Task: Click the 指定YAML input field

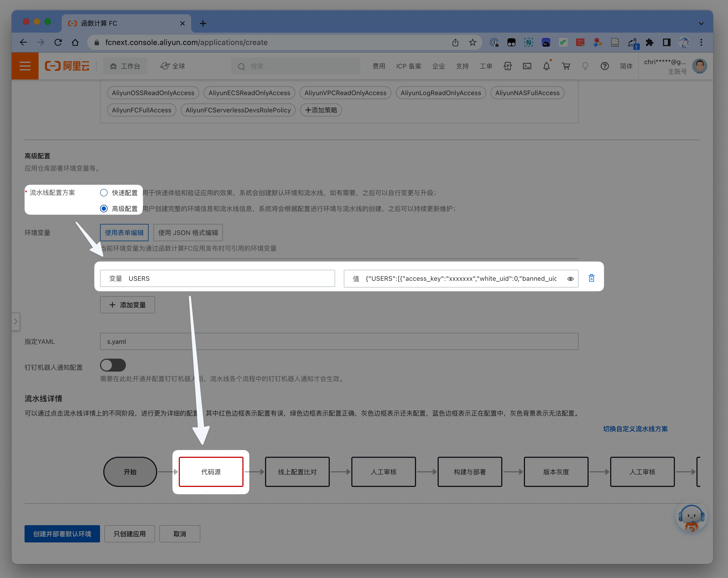Action: coord(339,341)
